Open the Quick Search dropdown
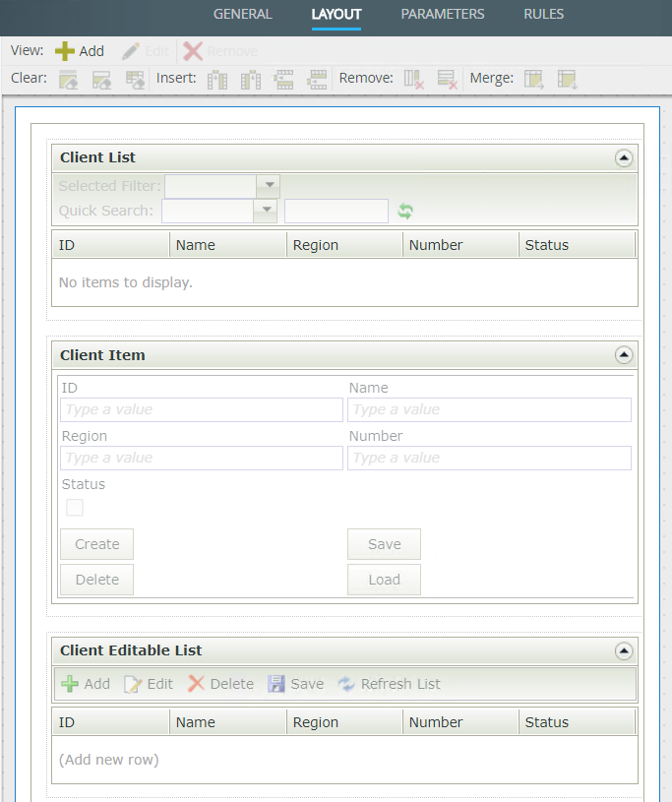The width and height of the screenshot is (672, 802). coord(265,211)
